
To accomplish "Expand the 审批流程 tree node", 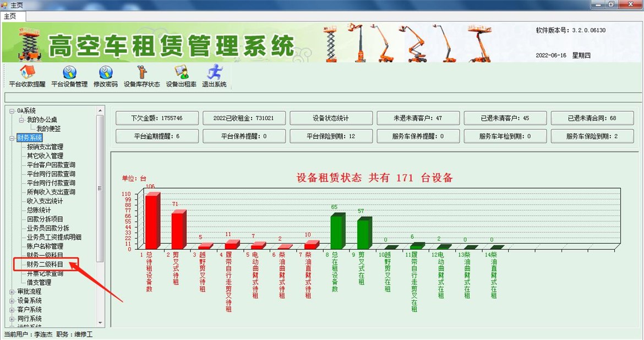I will pyautogui.click(x=12, y=292).
